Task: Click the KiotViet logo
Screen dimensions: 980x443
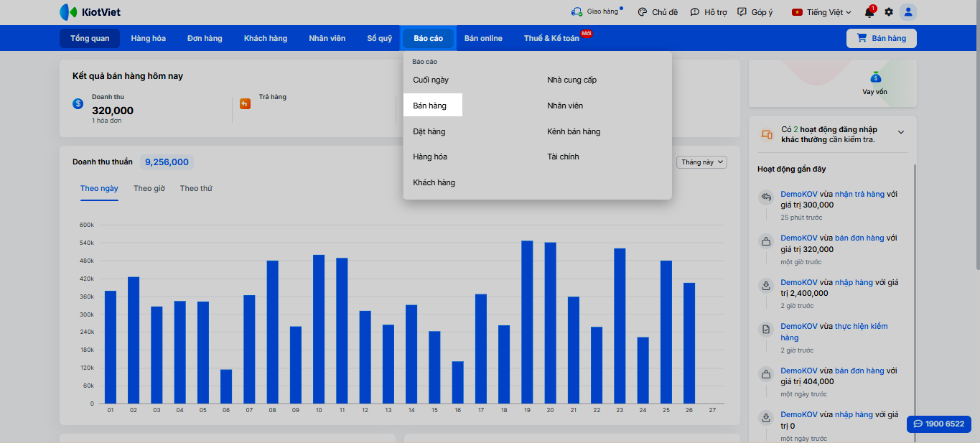Action: [90, 12]
